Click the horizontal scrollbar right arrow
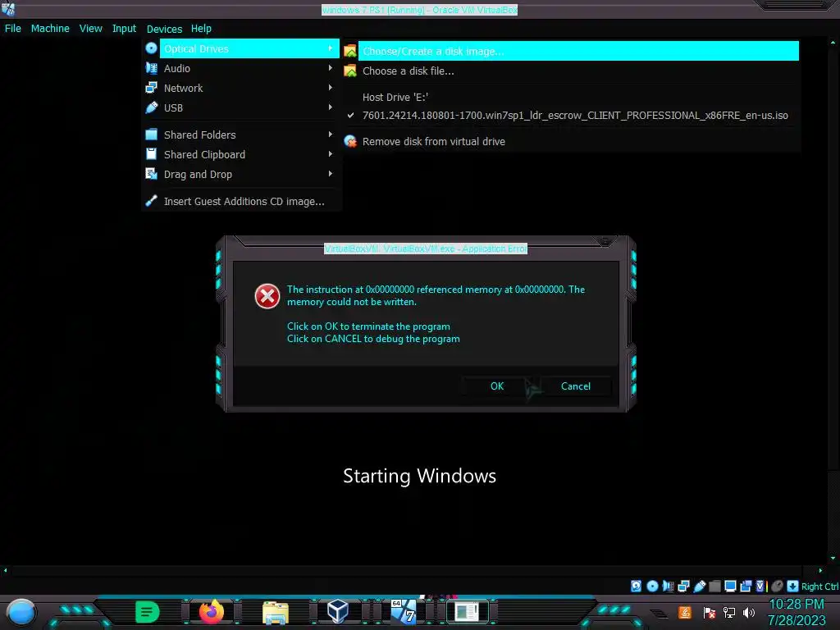The height and width of the screenshot is (630, 840). pyautogui.click(x=820, y=571)
